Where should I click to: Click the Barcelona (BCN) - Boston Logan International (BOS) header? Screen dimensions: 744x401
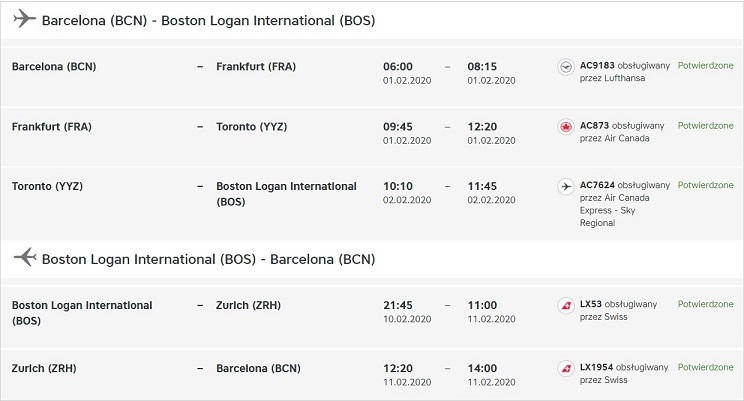point(208,20)
